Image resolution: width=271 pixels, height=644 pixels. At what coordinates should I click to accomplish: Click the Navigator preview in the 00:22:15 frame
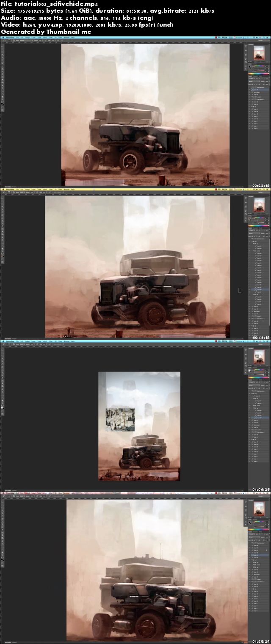259,53
